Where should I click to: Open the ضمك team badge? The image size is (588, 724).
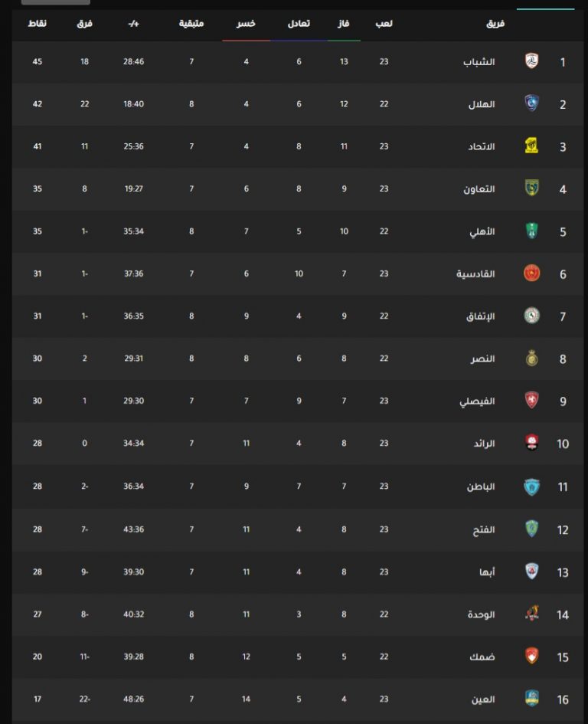point(531,656)
